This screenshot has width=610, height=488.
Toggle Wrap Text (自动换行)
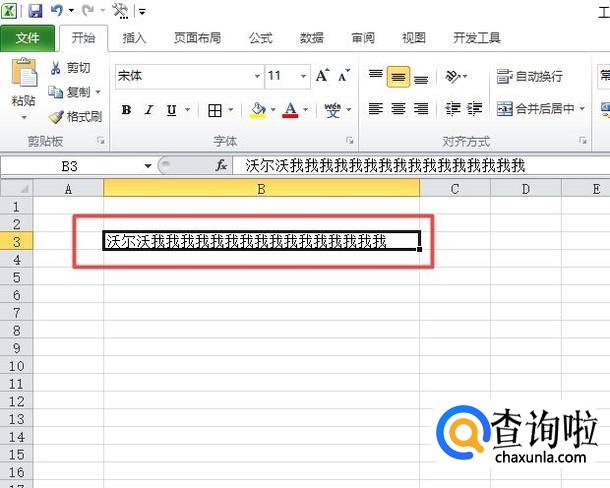529,76
